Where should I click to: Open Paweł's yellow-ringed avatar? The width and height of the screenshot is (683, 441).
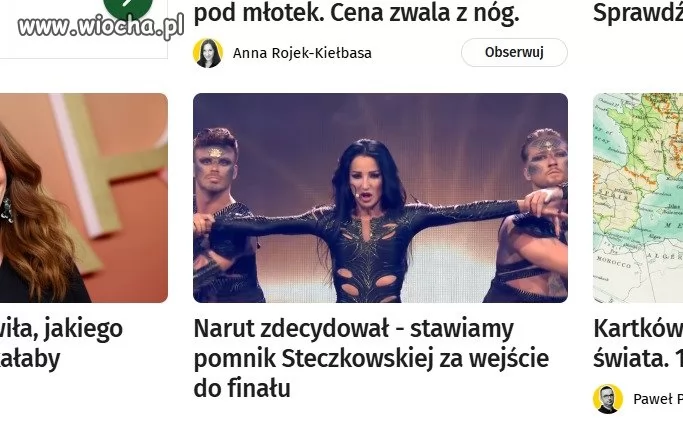point(608,399)
